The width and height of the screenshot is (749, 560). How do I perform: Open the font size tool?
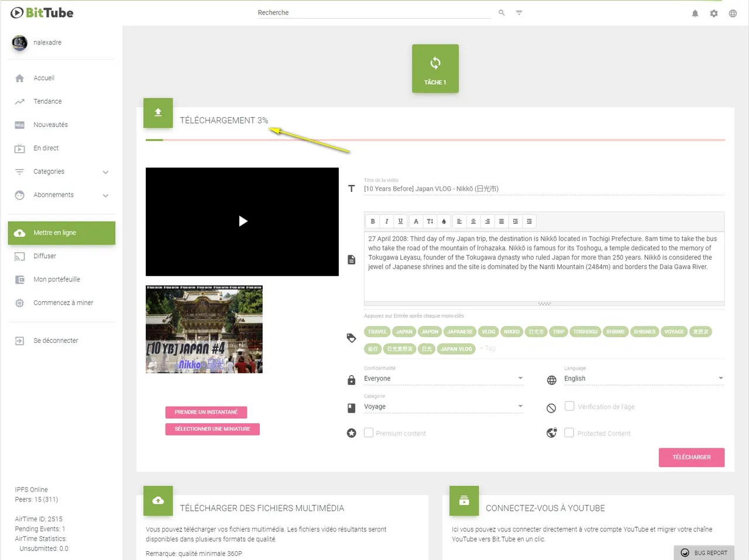pyautogui.click(x=430, y=221)
